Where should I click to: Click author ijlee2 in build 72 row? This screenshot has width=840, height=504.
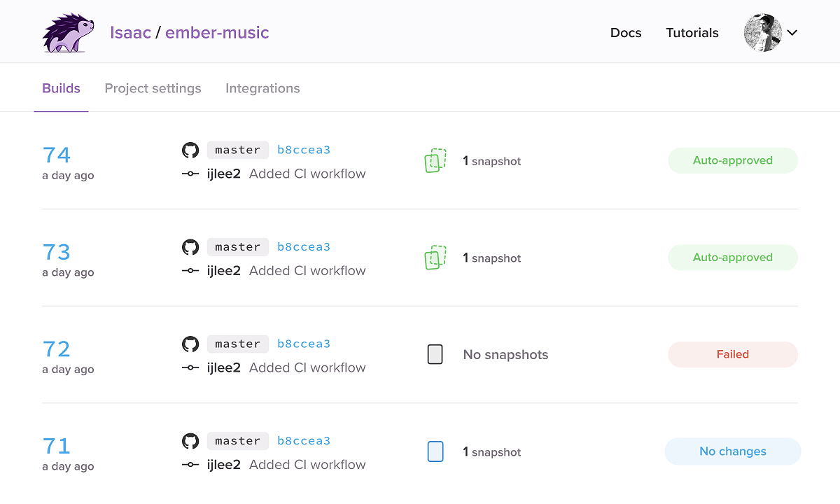pos(224,367)
